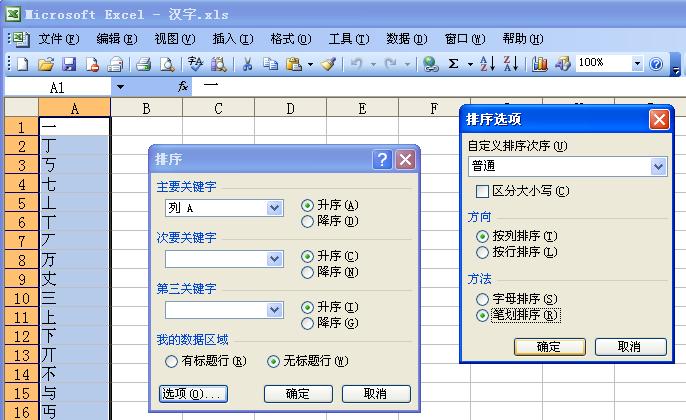Click 确定 in the 排序 dialog
The height and width of the screenshot is (420, 686).
point(298,394)
